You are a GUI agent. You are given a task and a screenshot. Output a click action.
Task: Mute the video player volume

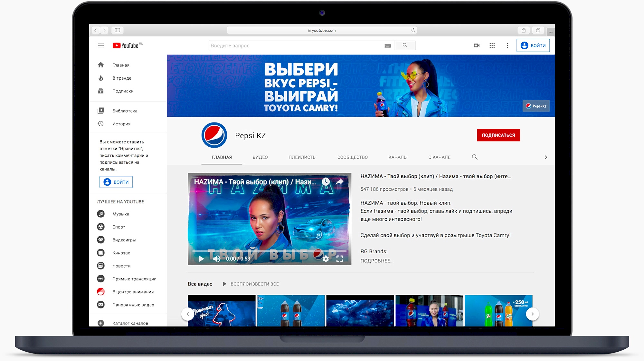click(217, 259)
